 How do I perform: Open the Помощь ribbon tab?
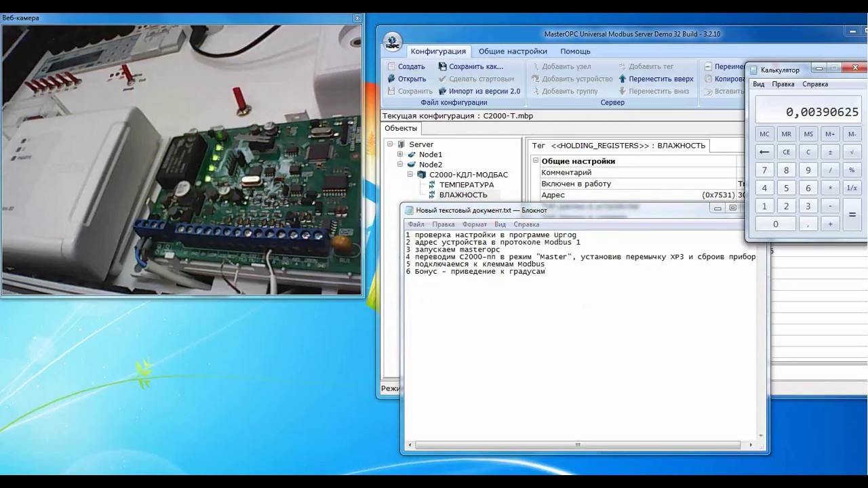pos(575,52)
